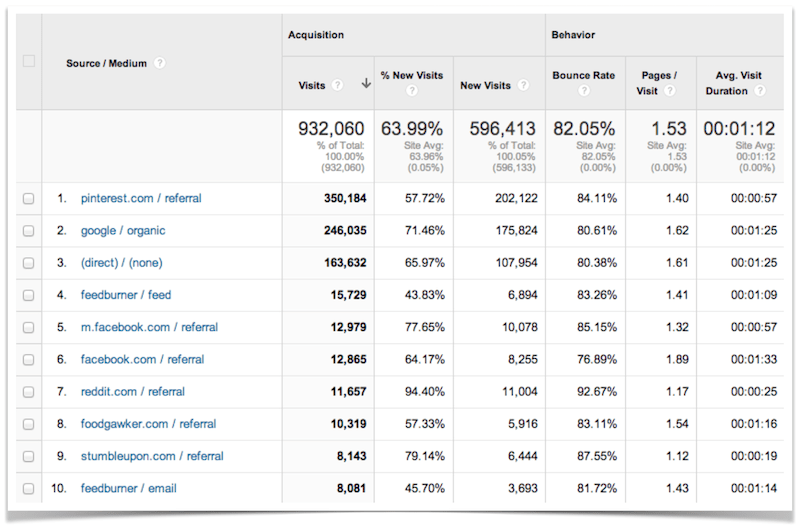Sort table by Bounce Rate column header
Screen dimensions: 800x532
coord(583,75)
